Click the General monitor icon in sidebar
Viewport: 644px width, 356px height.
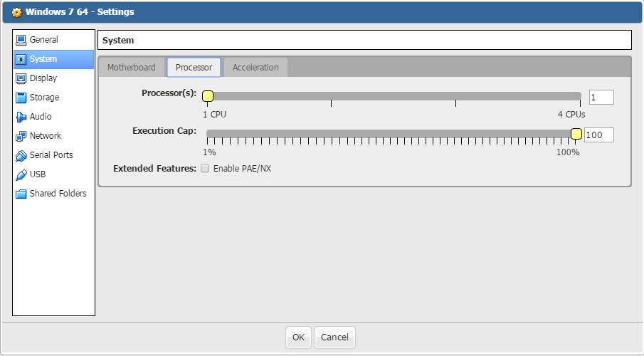coord(21,40)
